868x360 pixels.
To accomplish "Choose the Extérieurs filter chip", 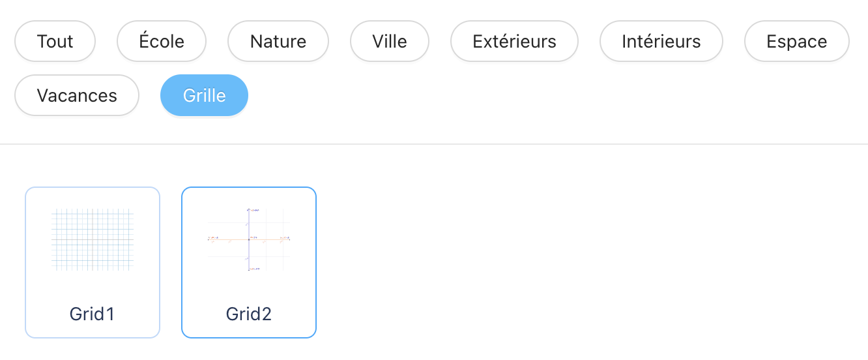I will [x=515, y=41].
